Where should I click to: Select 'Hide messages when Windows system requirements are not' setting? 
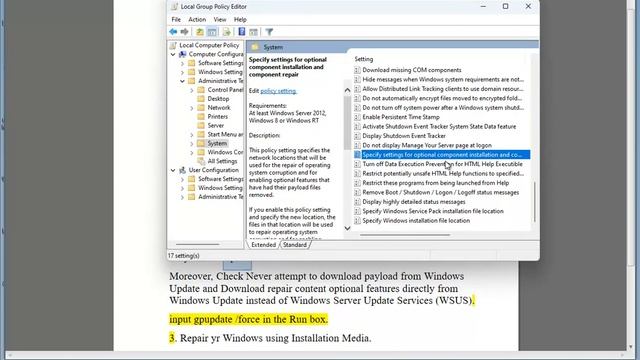point(443,79)
